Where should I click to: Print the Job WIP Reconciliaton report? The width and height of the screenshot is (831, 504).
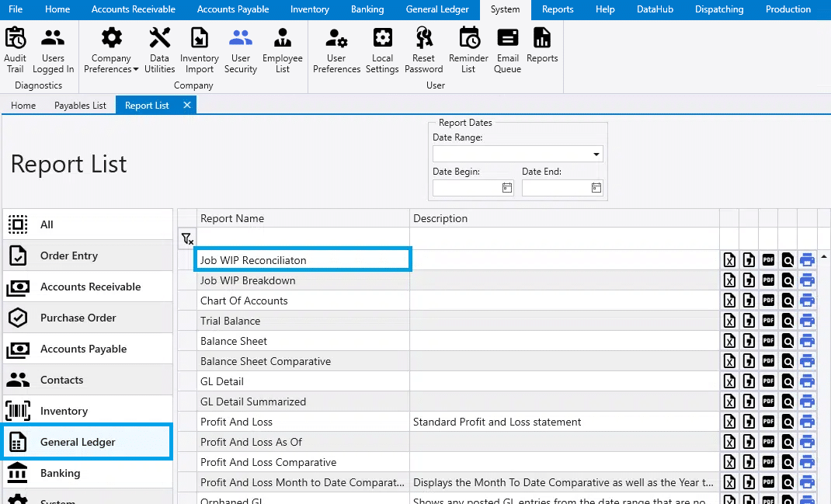click(x=807, y=260)
